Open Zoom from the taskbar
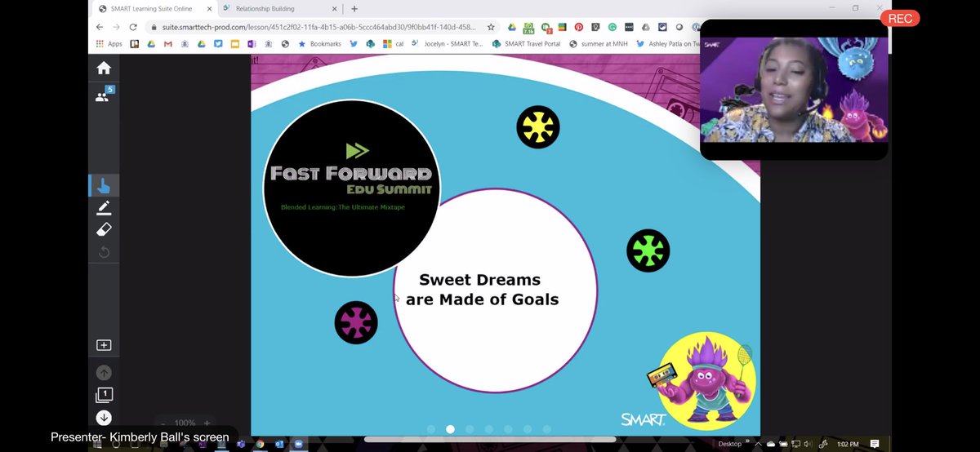The width and height of the screenshot is (980, 452). pos(298,444)
